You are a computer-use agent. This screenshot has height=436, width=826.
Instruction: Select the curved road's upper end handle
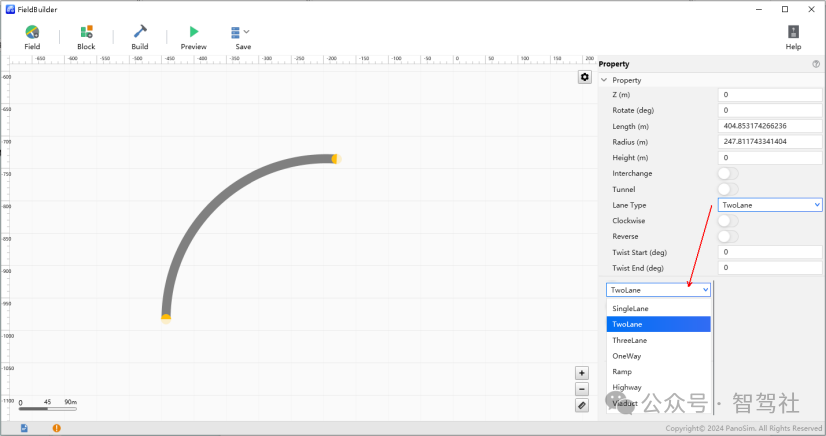pos(336,158)
